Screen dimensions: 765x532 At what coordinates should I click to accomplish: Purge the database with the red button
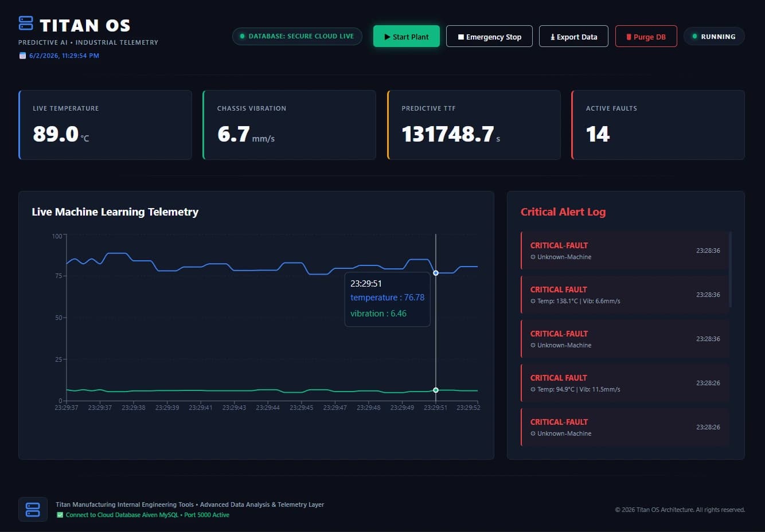point(646,36)
